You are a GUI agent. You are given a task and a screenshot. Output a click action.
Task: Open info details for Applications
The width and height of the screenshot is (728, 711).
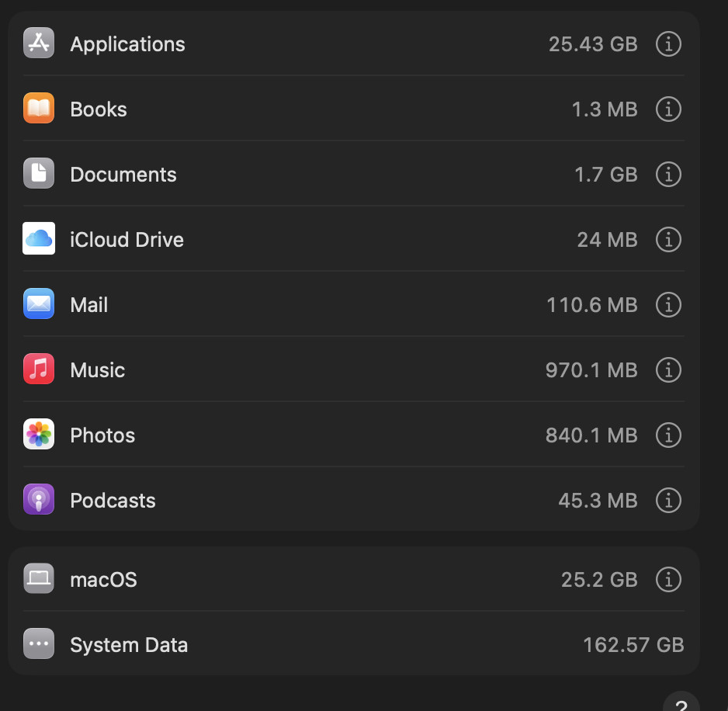tap(668, 43)
